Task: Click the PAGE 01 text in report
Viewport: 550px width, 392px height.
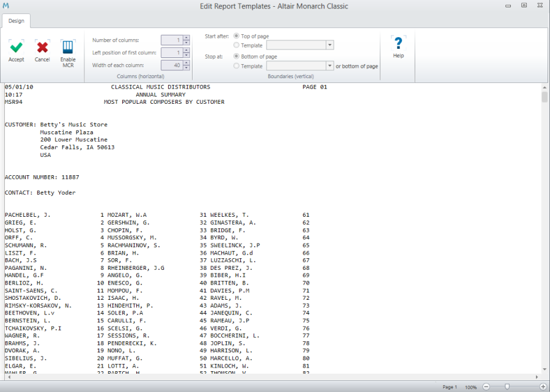Action: pyautogui.click(x=315, y=87)
